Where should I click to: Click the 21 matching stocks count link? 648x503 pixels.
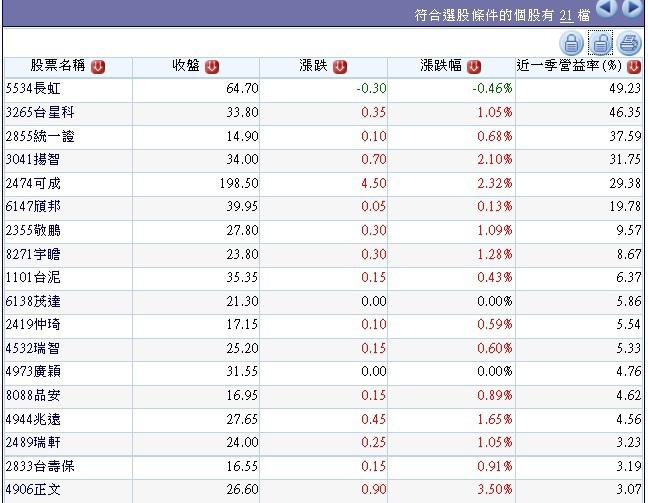[566, 16]
